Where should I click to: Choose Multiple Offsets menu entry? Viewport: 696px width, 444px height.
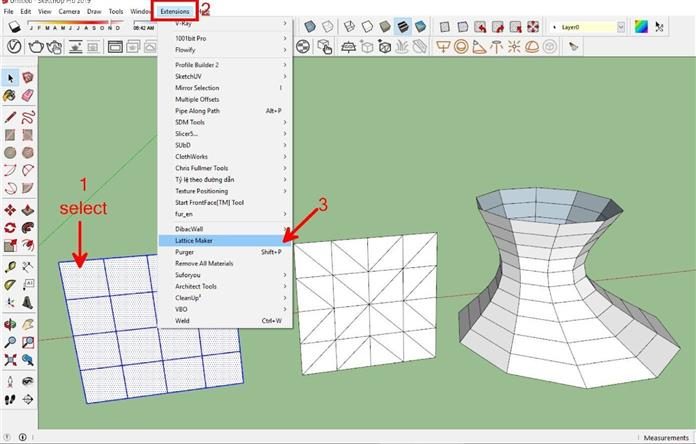click(225, 99)
